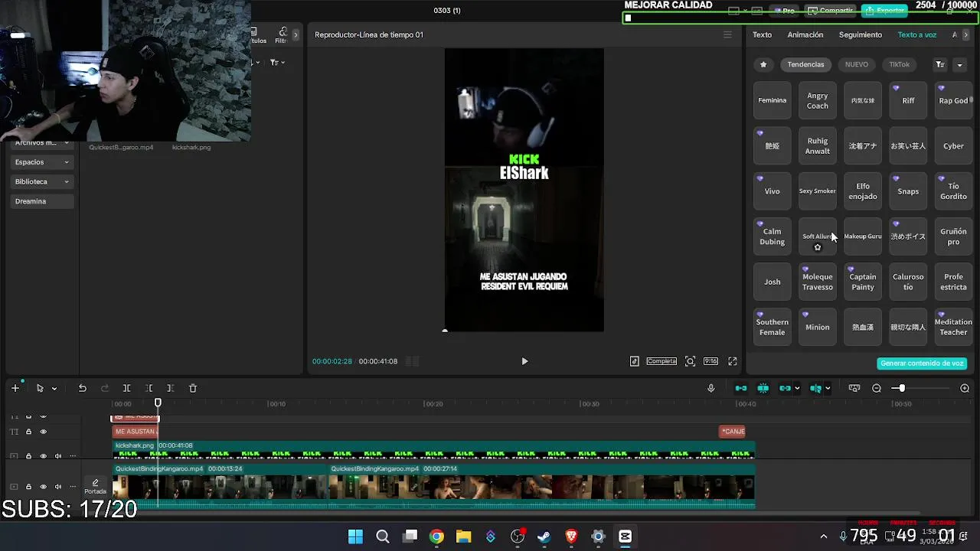This screenshot has height=551, width=980.
Task: Mute the main QuickestBindingKangaroo track
Action: pos(57,487)
